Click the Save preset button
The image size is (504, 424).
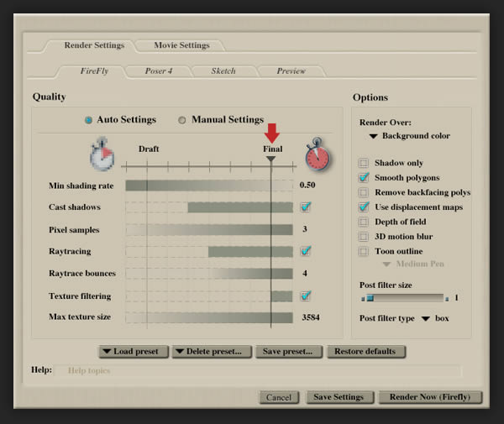click(288, 352)
